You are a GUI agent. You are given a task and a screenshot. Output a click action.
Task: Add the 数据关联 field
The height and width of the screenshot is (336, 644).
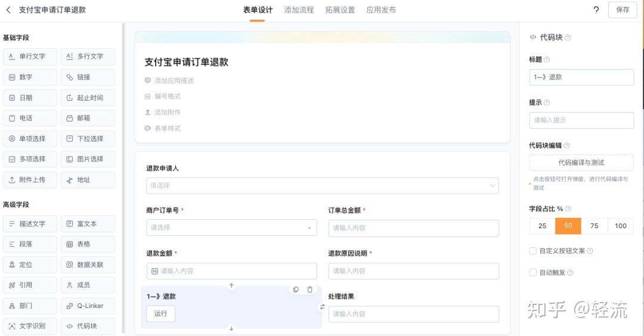pyautogui.click(x=88, y=265)
